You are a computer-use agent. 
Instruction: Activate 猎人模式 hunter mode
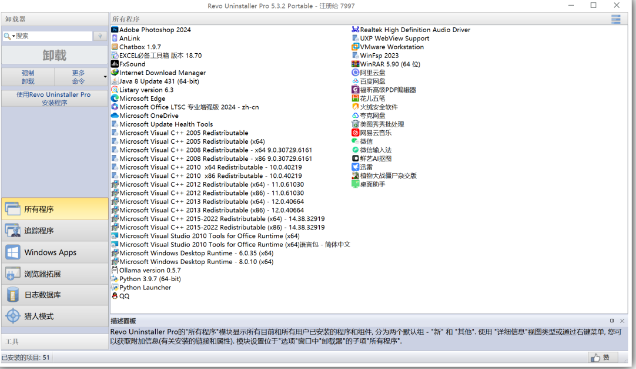point(54,316)
